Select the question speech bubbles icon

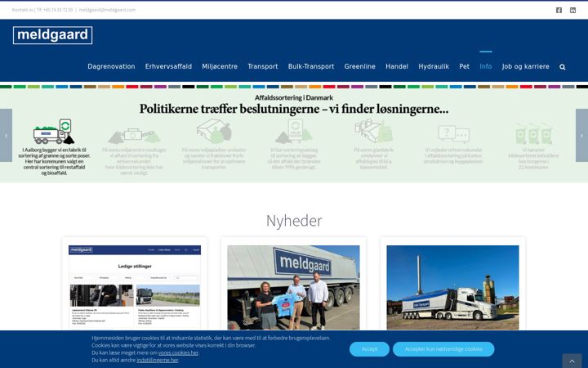[x=453, y=134]
